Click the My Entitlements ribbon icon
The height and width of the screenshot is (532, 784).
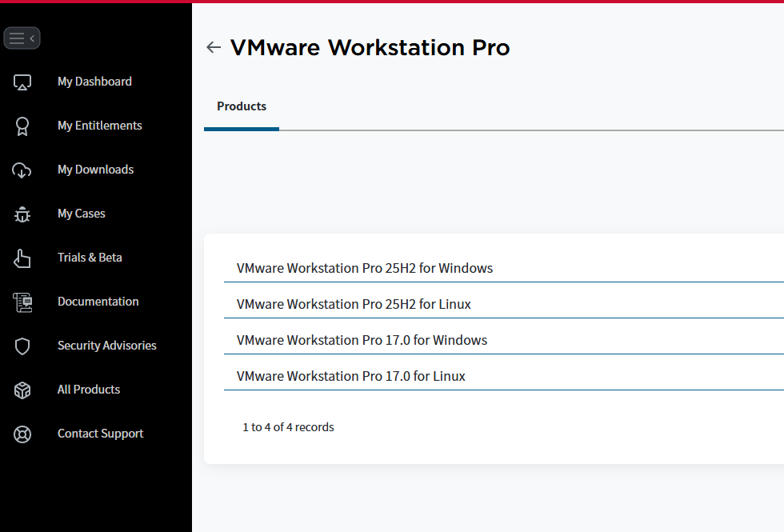(22, 126)
